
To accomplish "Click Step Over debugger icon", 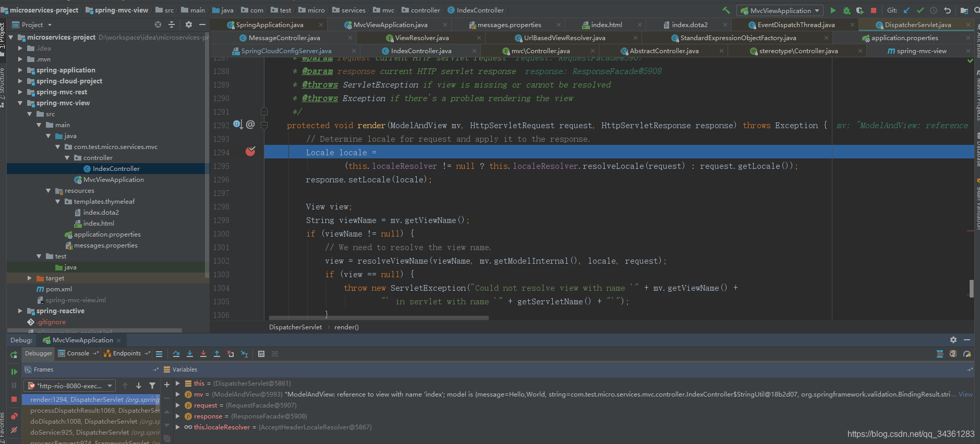I will click(x=176, y=354).
